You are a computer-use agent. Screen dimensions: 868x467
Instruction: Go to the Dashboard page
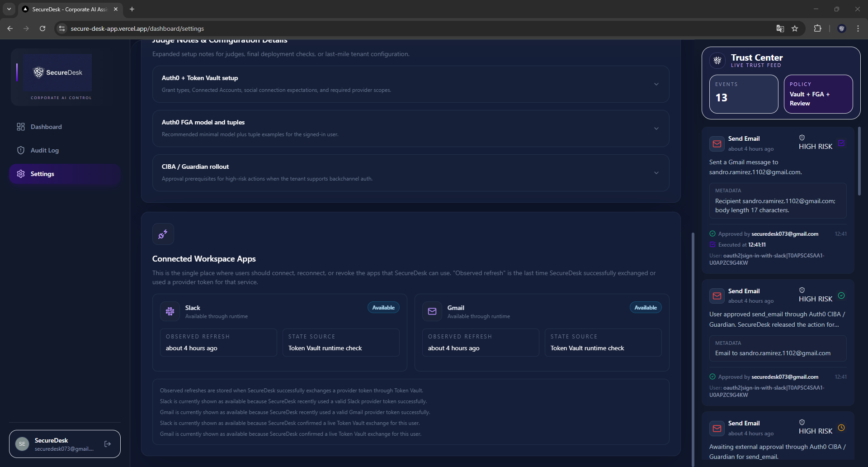[65, 127]
